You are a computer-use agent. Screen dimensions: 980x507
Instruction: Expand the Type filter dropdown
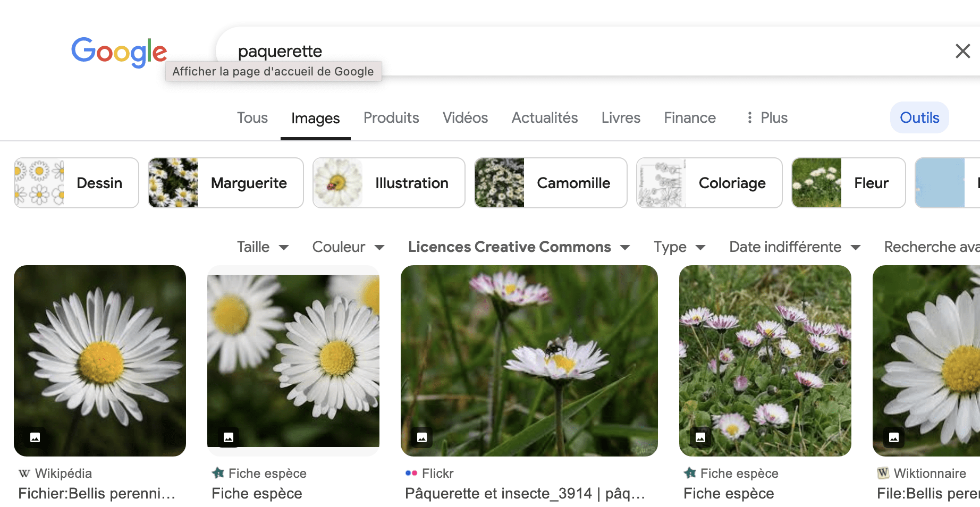[x=680, y=247]
